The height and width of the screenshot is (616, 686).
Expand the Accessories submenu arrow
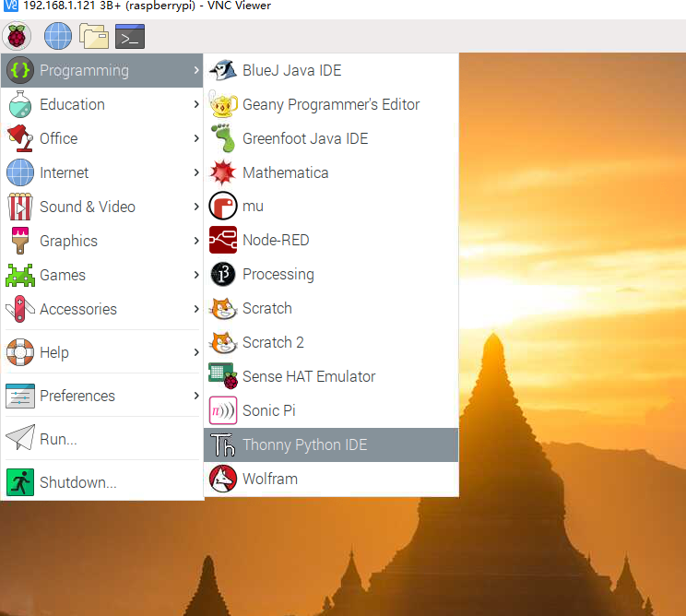[196, 309]
